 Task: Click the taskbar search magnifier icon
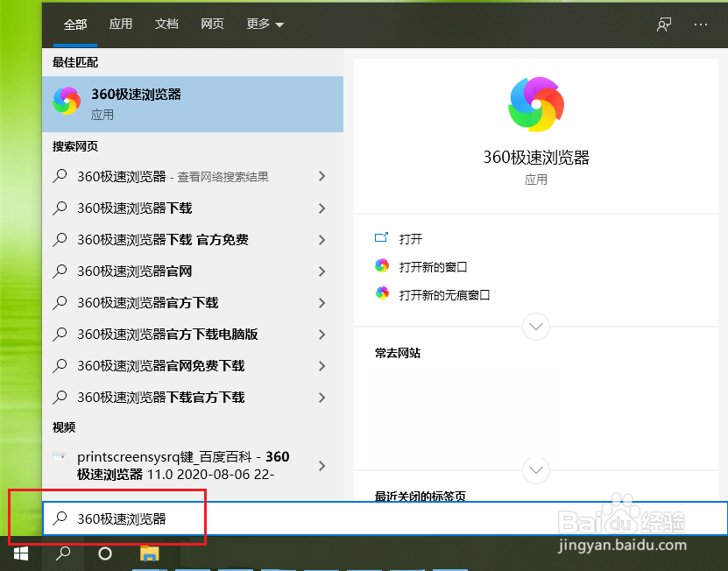coord(62,553)
